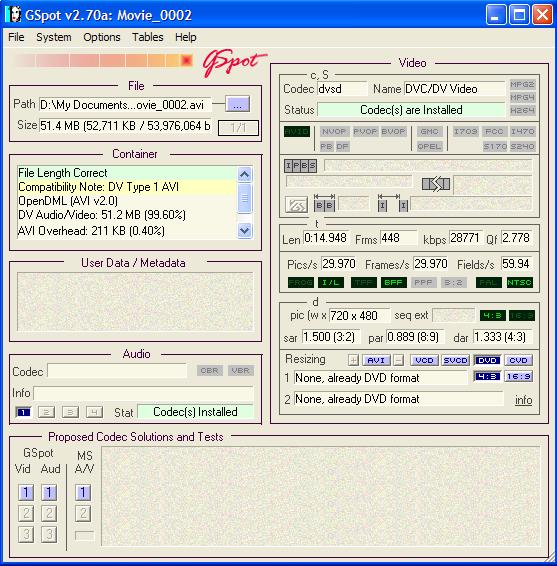Click the Codec field showing dvsd
Image resolution: width=557 pixels, height=566 pixels.
342,89
